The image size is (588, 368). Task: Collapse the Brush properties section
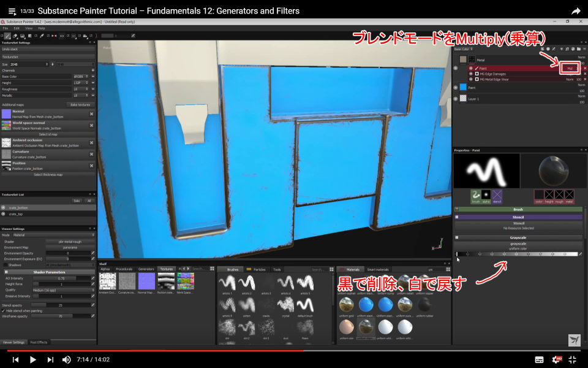coord(457,209)
